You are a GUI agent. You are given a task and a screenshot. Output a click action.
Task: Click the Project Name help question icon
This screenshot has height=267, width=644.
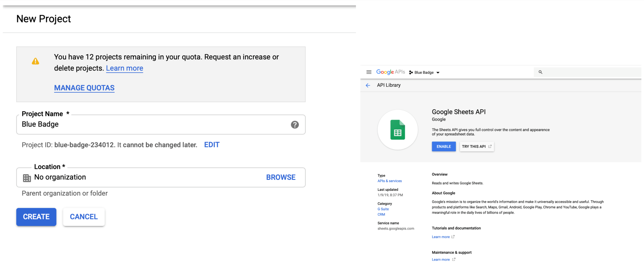pos(295,125)
